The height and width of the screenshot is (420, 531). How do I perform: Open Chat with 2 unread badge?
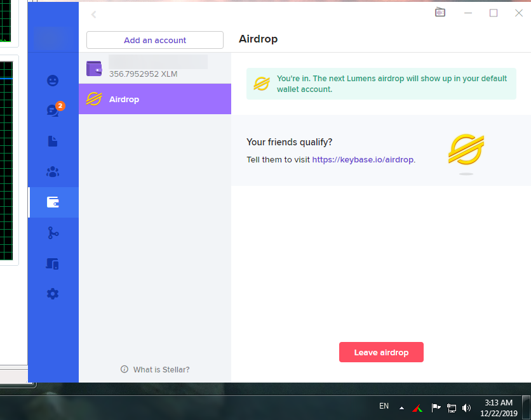(x=53, y=110)
